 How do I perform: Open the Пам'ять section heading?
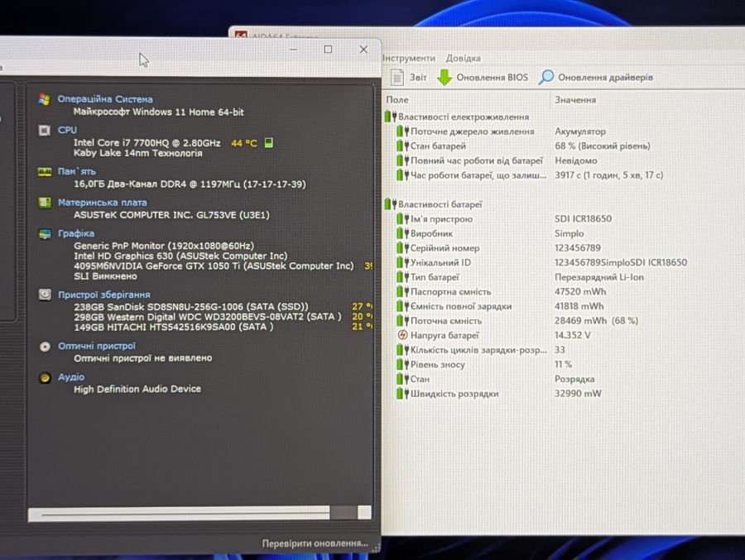point(76,171)
